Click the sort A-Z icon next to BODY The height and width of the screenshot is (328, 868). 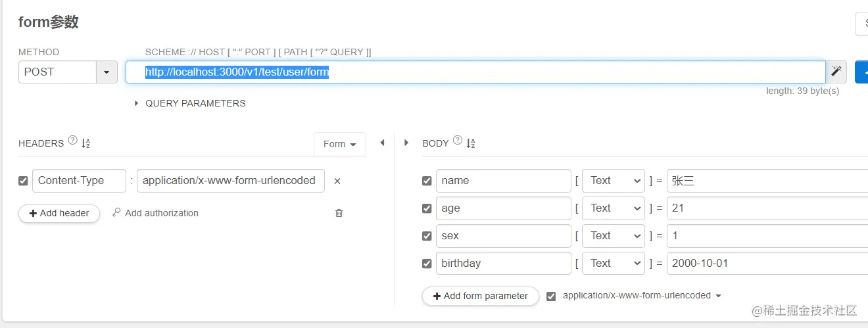click(470, 143)
